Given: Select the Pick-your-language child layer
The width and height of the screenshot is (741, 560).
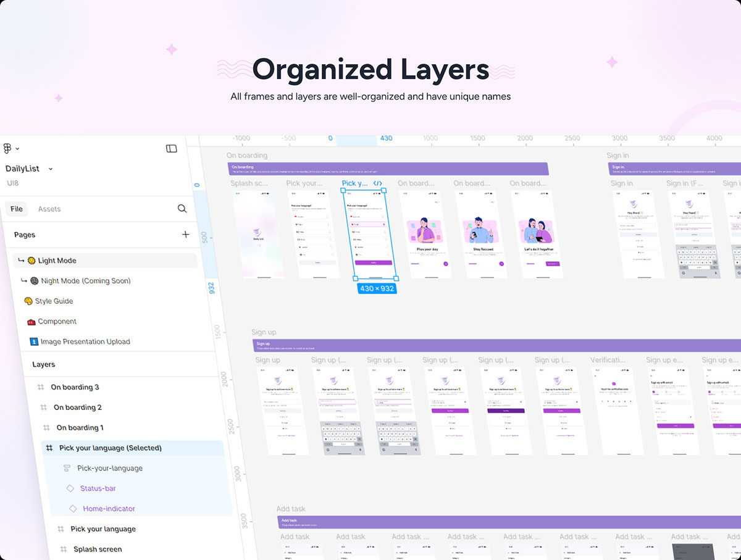Looking at the screenshot, I should tap(110, 468).
